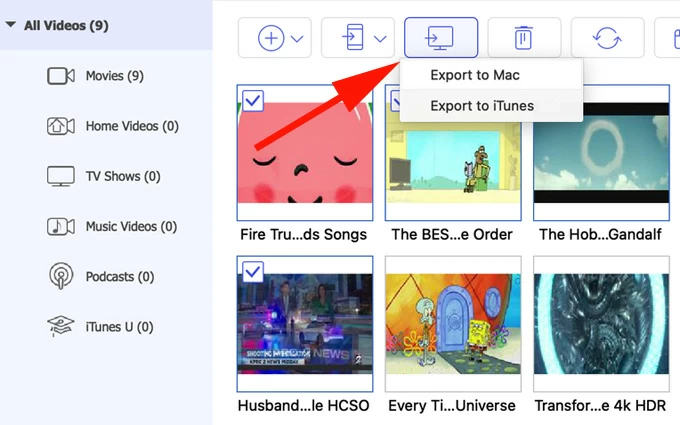Open the Add button dropdown arrow
The image size is (680, 425).
point(297,39)
